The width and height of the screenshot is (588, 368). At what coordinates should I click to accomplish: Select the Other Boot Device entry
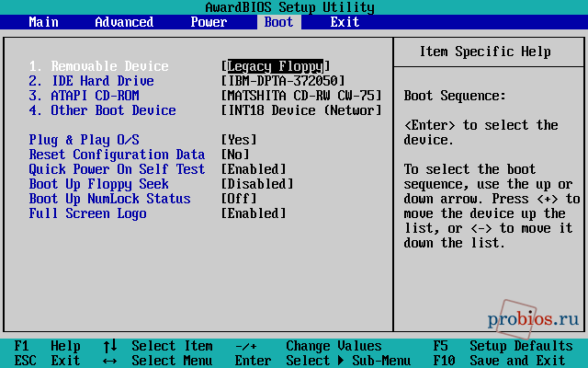[102, 110]
